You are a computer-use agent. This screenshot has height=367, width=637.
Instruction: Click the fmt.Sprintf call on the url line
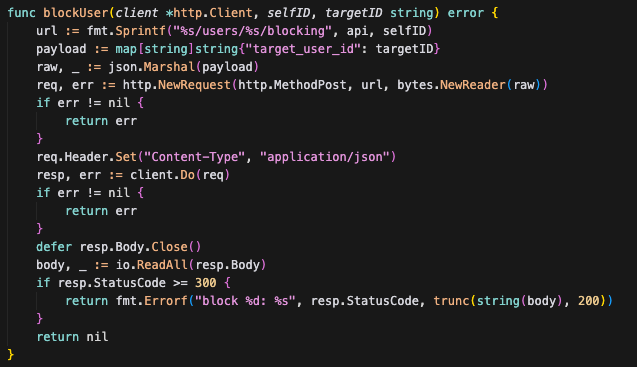(x=125, y=31)
